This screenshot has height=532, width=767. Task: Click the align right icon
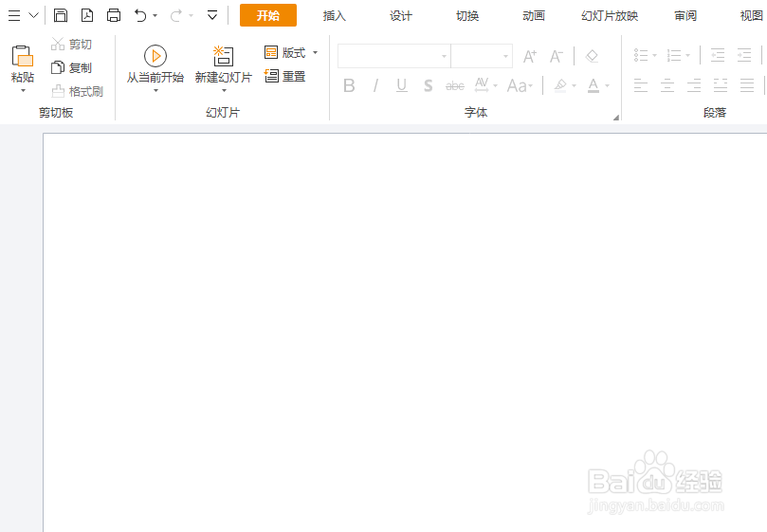point(694,85)
